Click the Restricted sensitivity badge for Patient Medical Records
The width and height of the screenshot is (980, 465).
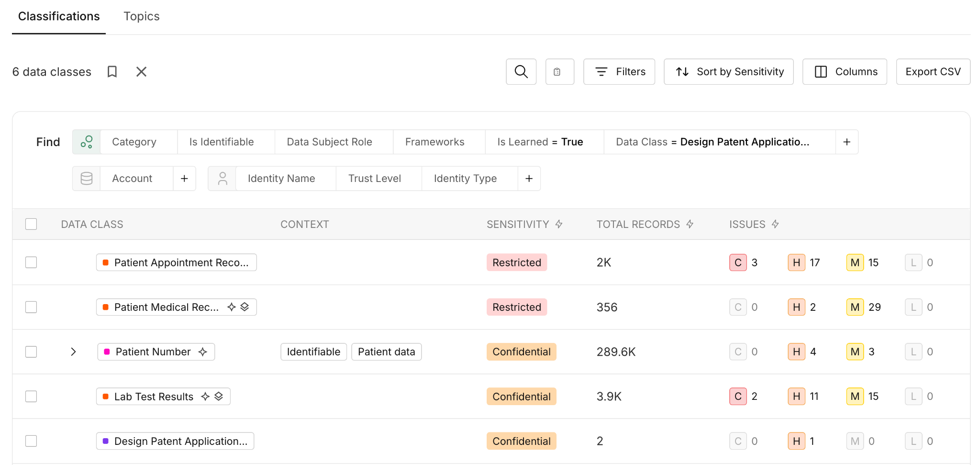[517, 307]
